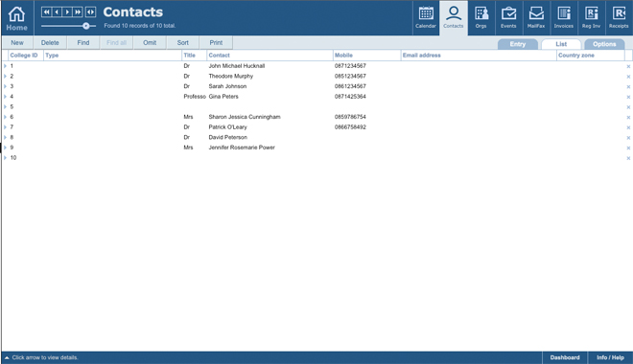633x364 pixels.
Task: Delete Gina Peters row via x icon
Action: coord(628,97)
